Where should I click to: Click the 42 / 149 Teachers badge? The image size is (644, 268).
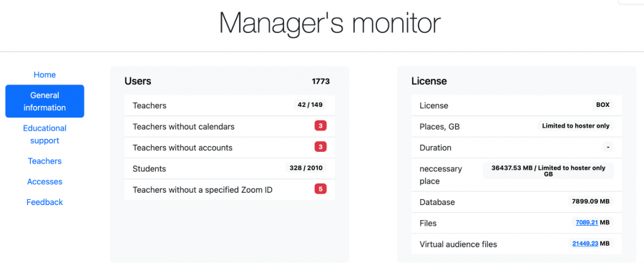coord(310,105)
